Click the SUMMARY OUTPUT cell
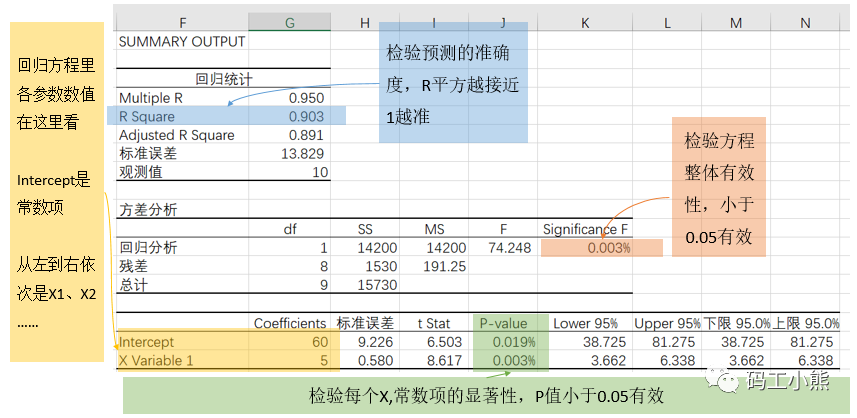Viewport: 857px width, 418px height. point(182,42)
